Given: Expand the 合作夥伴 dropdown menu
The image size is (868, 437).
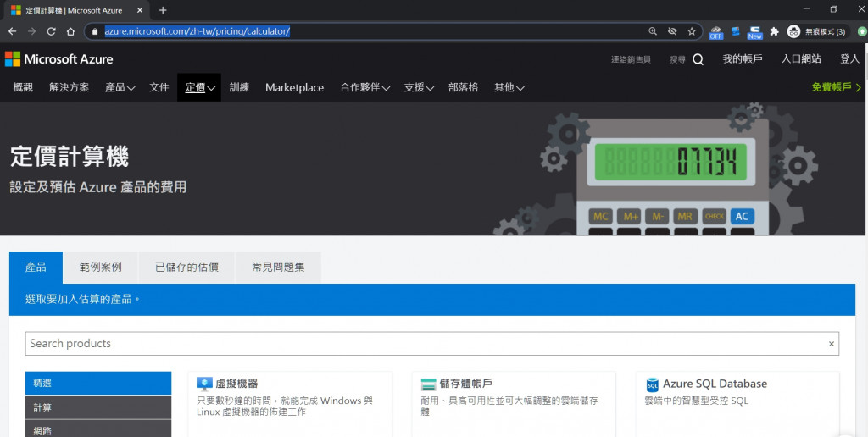Looking at the screenshot, I should pyautogui.click(x=364, y=87).
